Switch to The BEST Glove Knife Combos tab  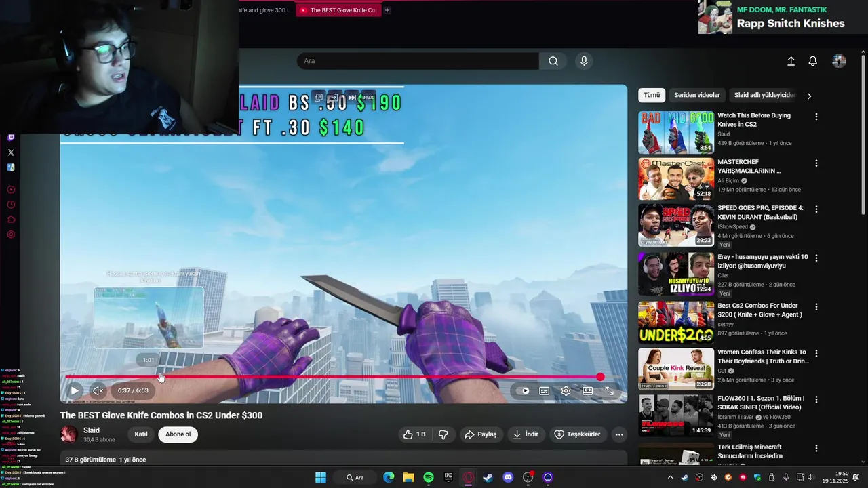click(338, 10)
